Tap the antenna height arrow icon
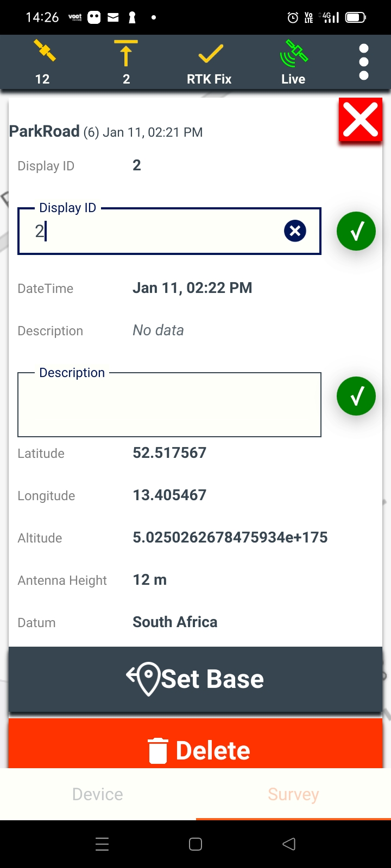 click(x=126, y=53)
